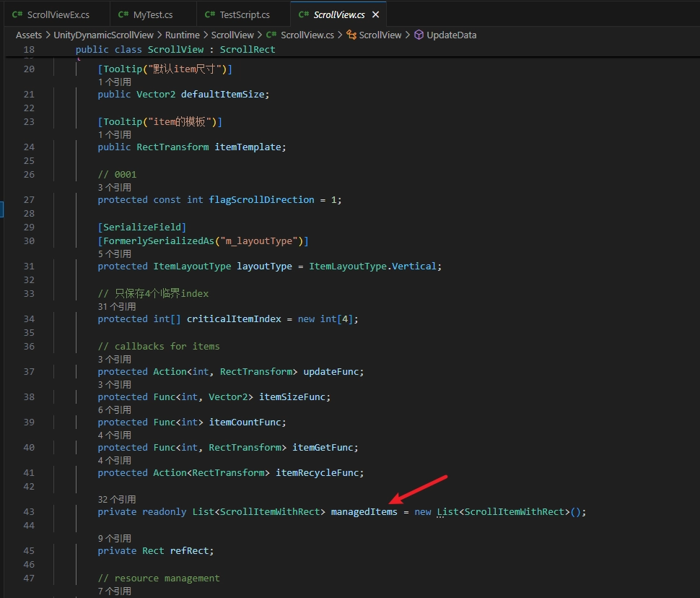Place cursor on itemTemplate identifier
700x598 pixels.
[248, 147]
